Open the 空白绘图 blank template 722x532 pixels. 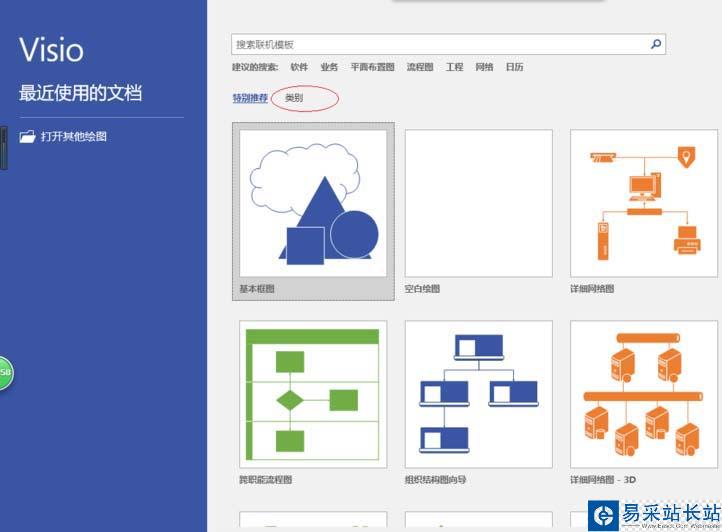coord(478,203)
